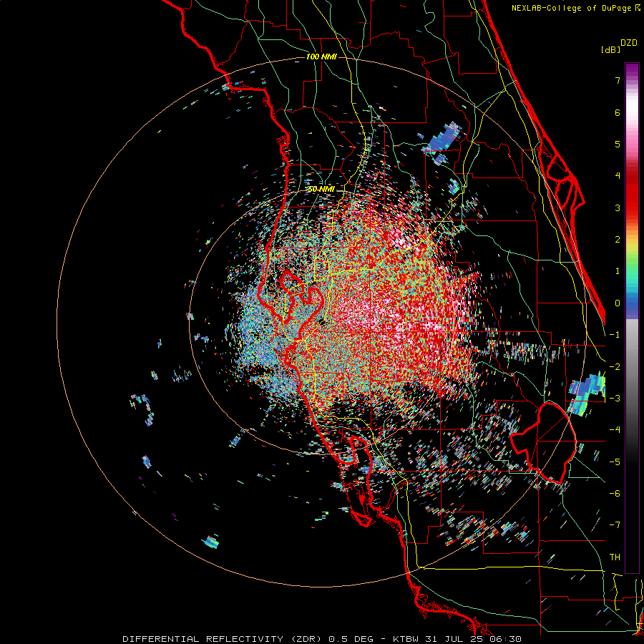The width and height of the screenshot is (644, 644).
Task: Click the 5 value on color scale
Action: [x=618, y=144]
